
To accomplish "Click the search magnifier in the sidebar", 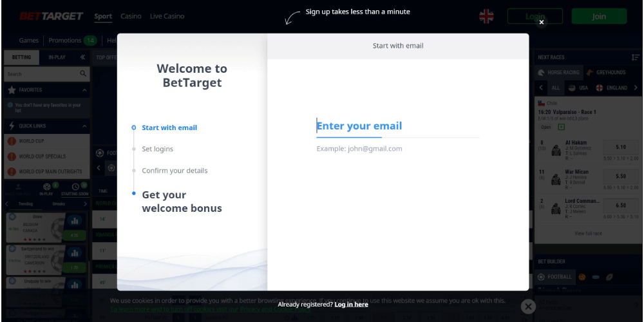I will (83, 74).
